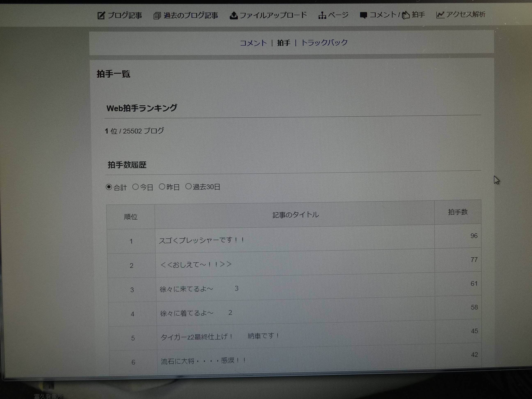Click the 拍手 clapping hands icon
532x399 pixels.
pos(406,15)
